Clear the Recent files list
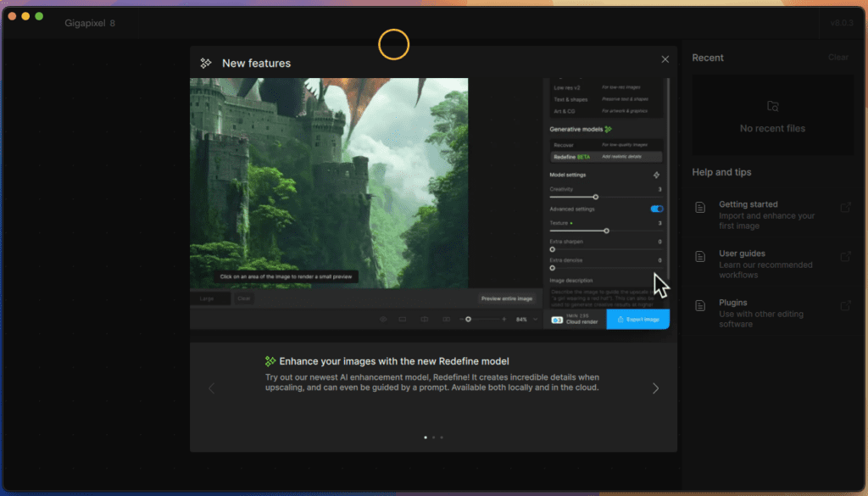Screen dimensions: 868x496 pyautogui.click(x=838, y=58)
